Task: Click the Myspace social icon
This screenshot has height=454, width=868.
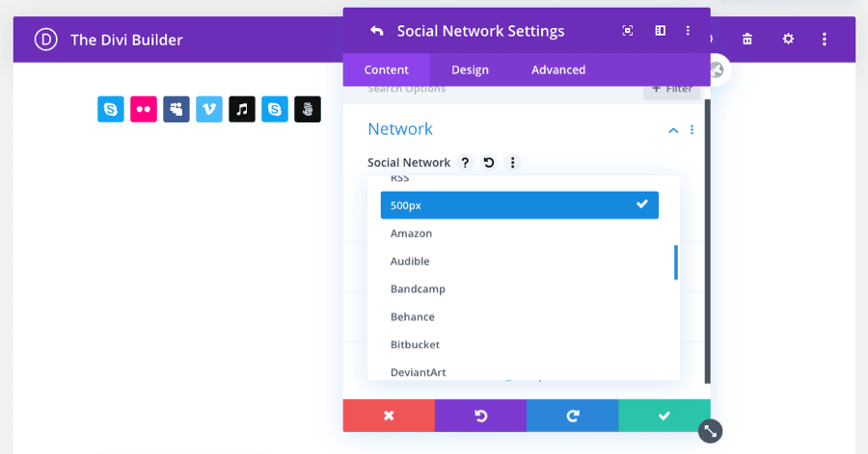Action: pos(176,109)
